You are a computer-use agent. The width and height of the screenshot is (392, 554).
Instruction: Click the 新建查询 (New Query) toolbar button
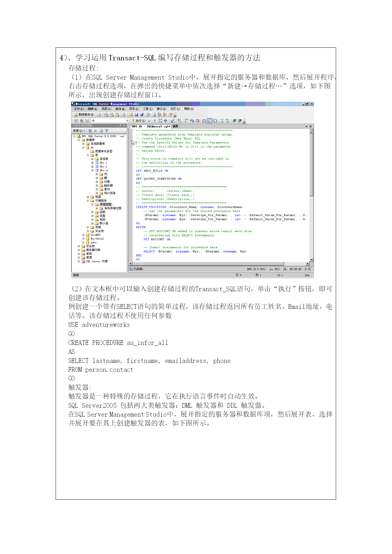coord(84,115)
